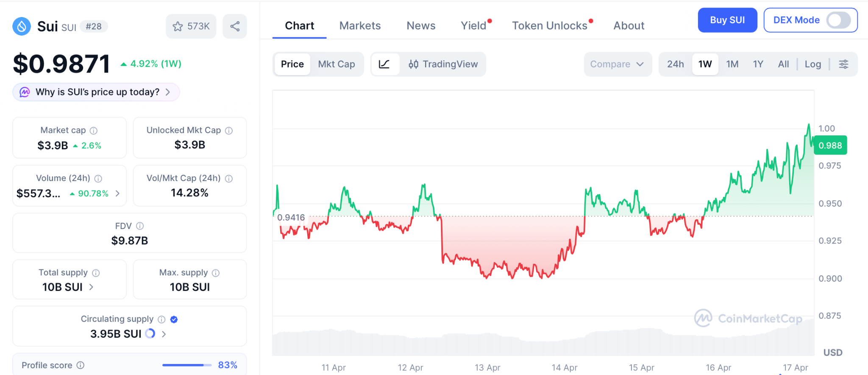This screenshot has height=375, width=868.
Task: Open the Markets tab
Action: (360, 26)
